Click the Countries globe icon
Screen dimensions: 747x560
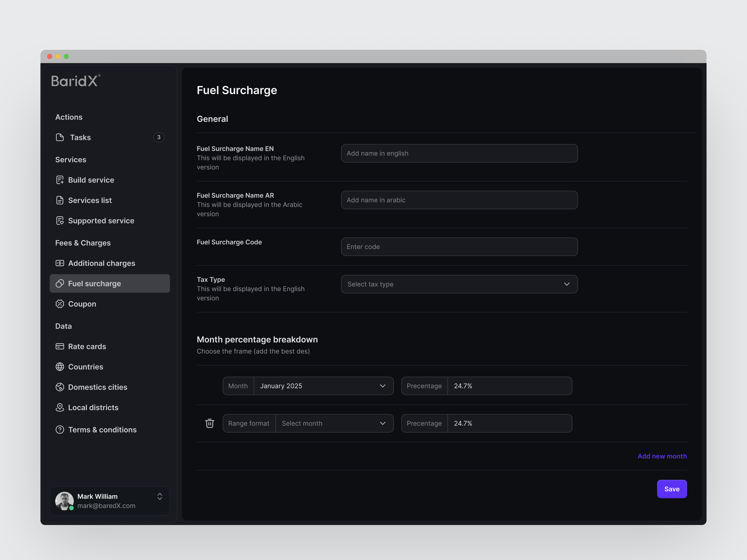pyautogui.click(x=60, y=367)
